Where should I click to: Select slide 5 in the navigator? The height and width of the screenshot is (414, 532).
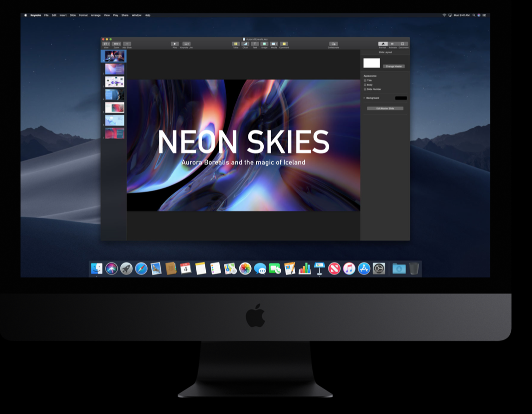(115, 107)
